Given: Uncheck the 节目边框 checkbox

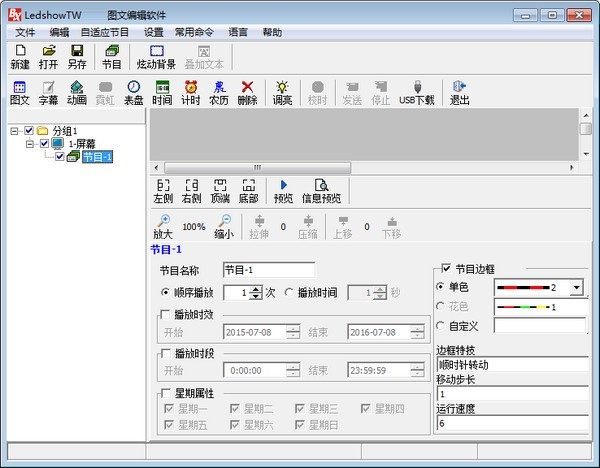Looking at the screenshot, I should pos(446,269).
